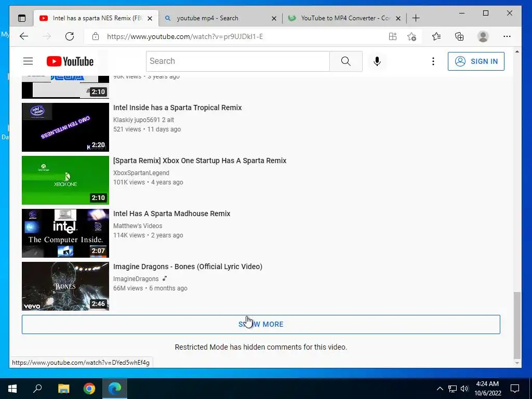Click title Imagine Dragons - Bones (Official Lyric Video)

(188, 267)
